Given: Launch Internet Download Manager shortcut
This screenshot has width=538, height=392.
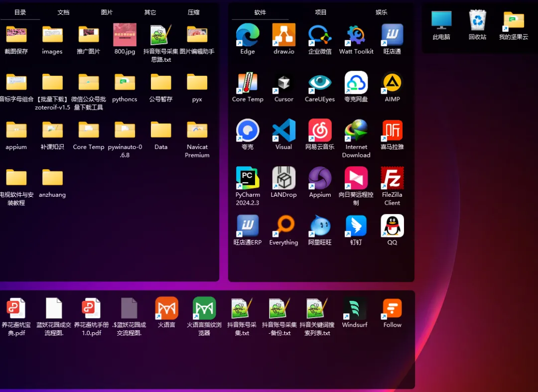Looking at the screenshot, I should 356,130.
